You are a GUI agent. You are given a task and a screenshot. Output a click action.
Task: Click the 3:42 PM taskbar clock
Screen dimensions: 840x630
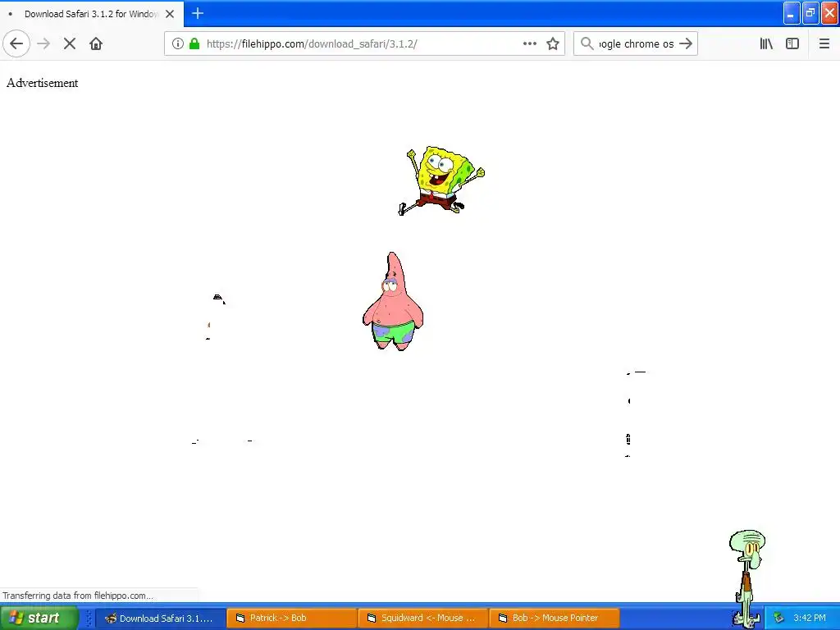[810, 618]
